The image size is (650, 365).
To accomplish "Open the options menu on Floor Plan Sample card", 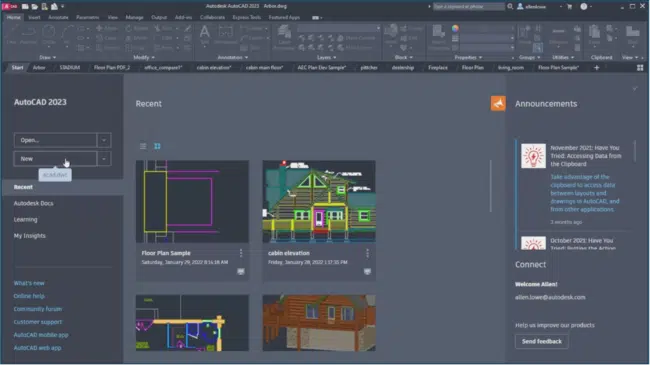I will point(241,253).
